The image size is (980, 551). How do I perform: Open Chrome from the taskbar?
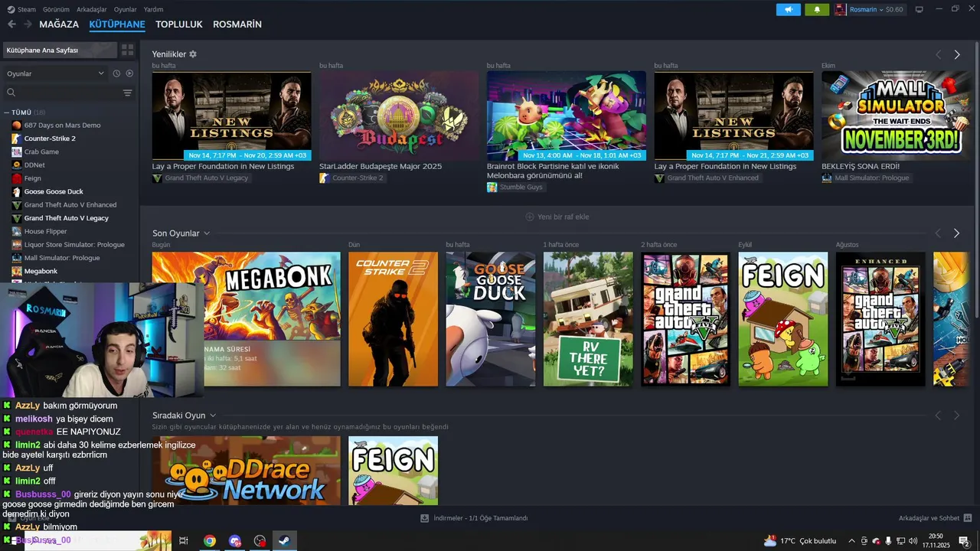coord(209,540)
